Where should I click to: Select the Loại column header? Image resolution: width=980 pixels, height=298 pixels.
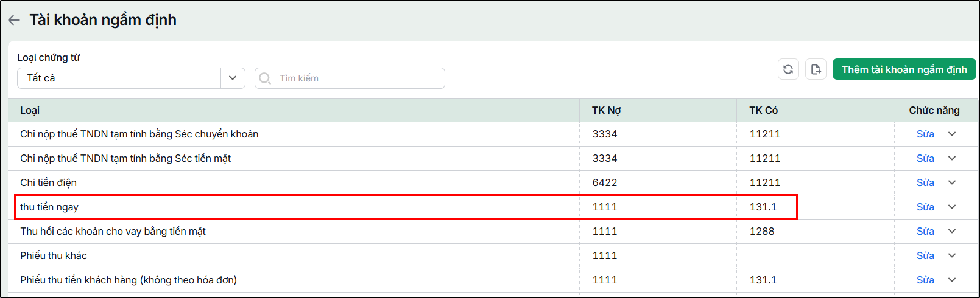click(30, 110)
